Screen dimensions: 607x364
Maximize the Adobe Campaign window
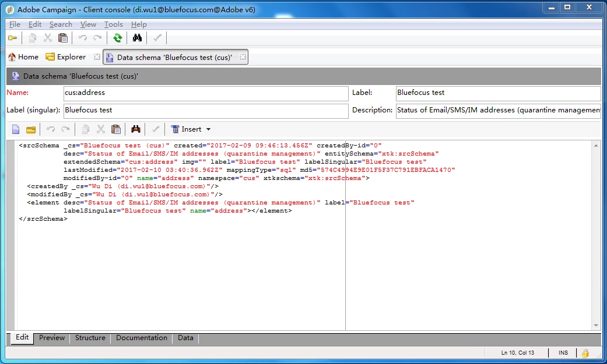(x=567, y=8)
